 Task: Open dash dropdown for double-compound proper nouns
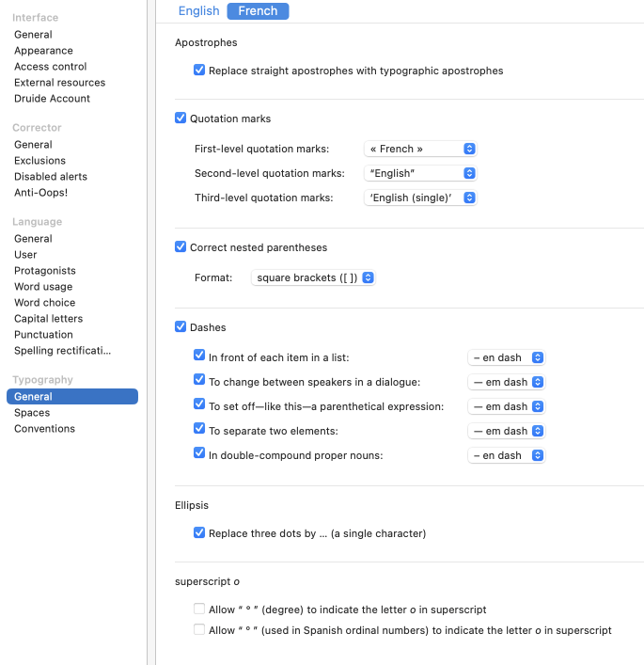(507, 455)
